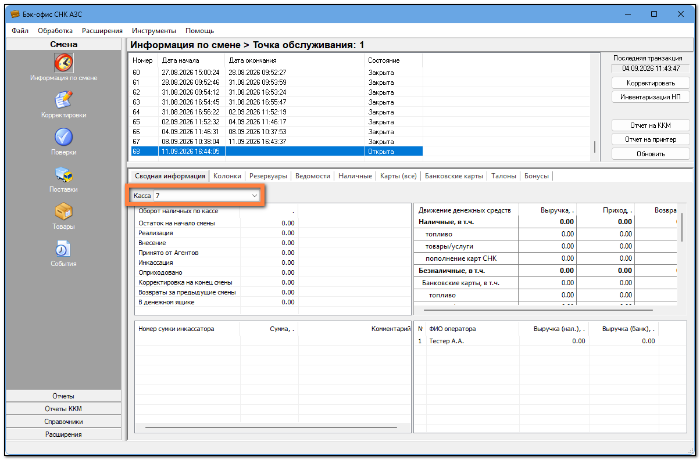Click the Корректировать button

pos(650,83)
